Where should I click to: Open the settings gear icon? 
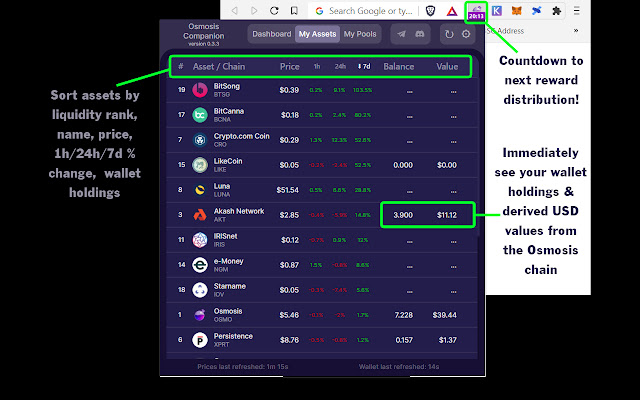click(466, 34)
